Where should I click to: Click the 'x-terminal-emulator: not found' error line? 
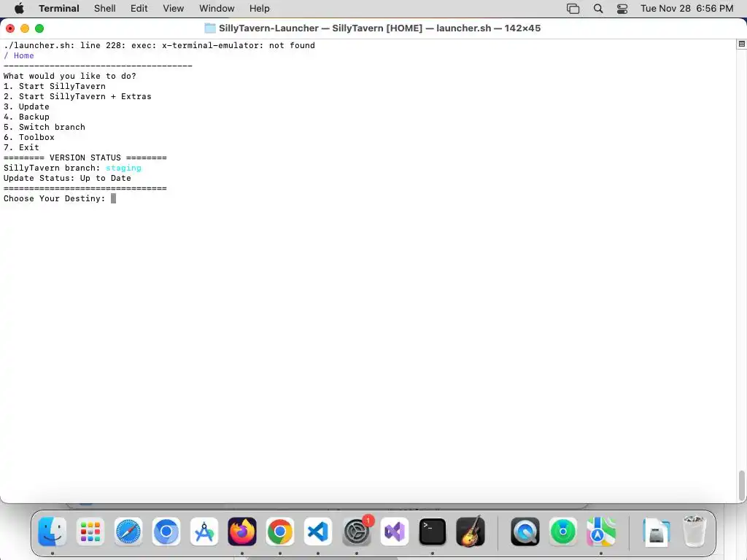159,45
